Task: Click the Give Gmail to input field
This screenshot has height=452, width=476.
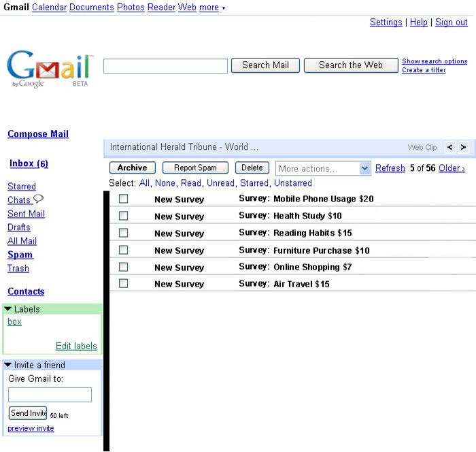Action: pos(50,395)
